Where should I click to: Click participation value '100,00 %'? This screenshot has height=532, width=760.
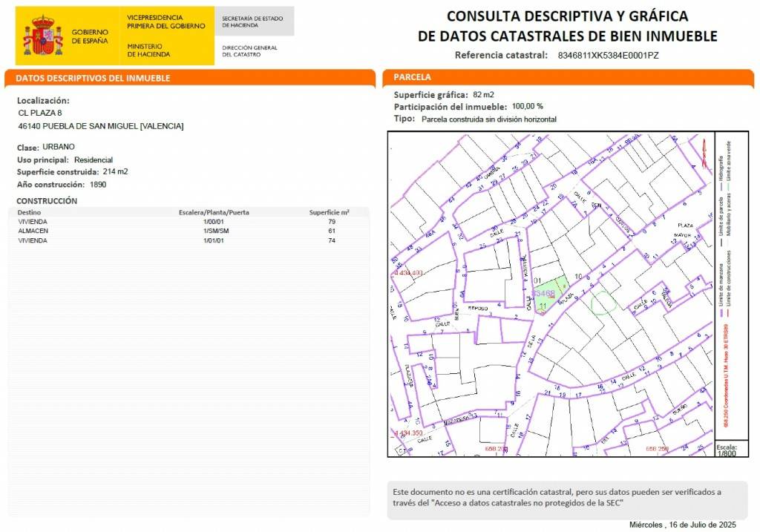[528, 106]
